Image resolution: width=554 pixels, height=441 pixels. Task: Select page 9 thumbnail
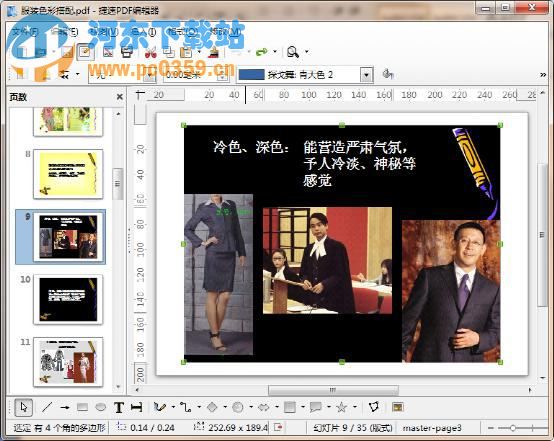coord(68,237)
